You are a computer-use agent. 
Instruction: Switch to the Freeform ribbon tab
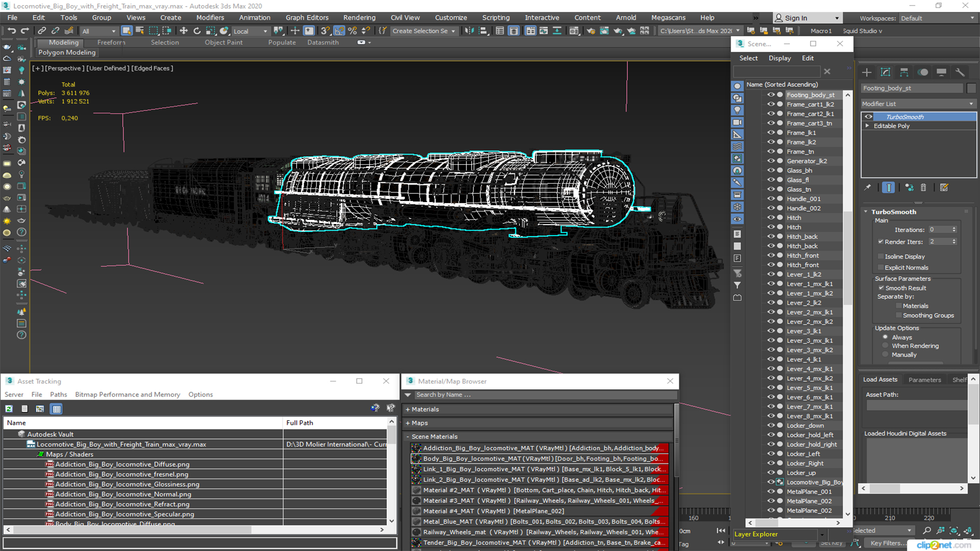tap(111, 42)
